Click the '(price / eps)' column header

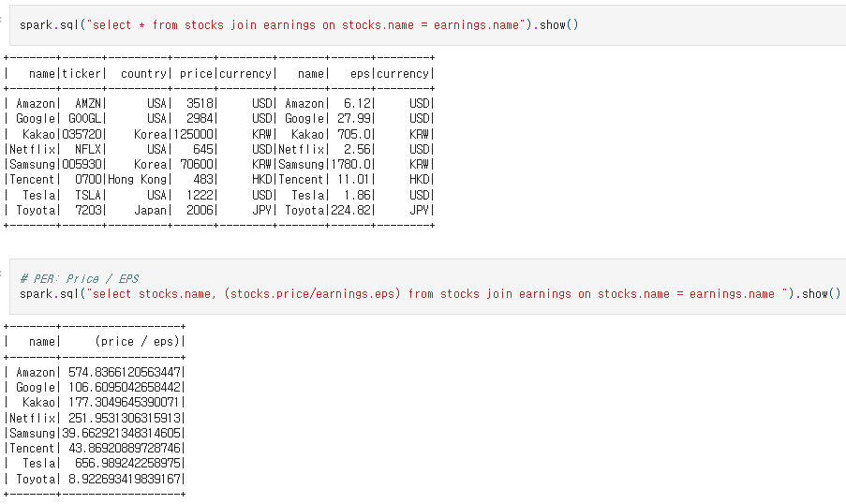[x=137, y=342]
